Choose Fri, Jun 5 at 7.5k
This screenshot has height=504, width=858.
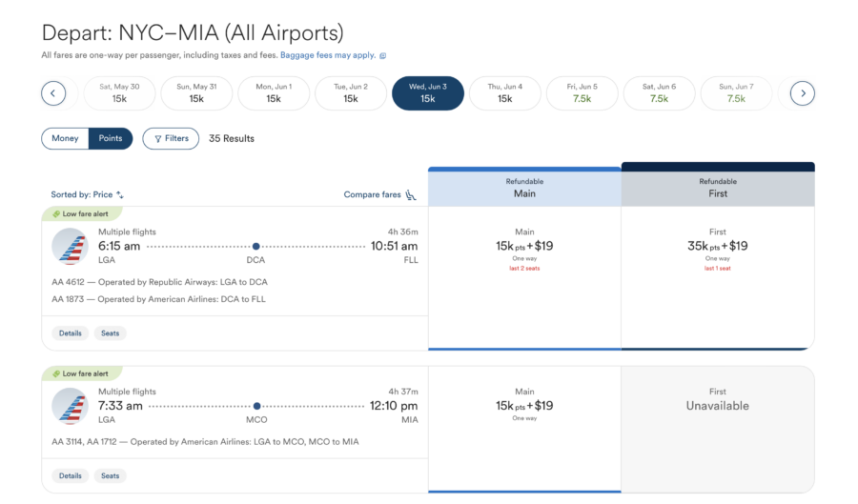tap(582, 93)
